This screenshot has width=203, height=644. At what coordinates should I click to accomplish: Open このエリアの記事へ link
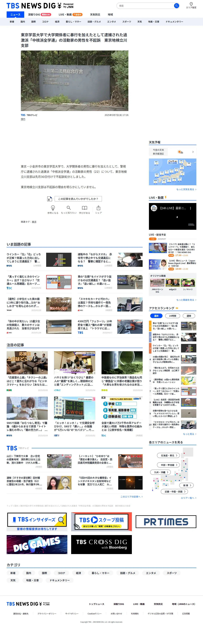coord(132,497)
